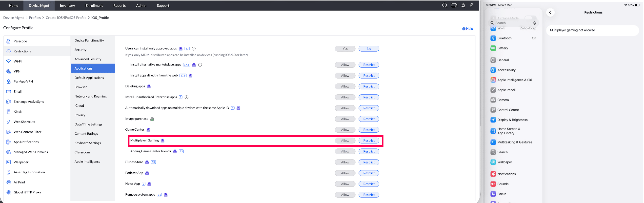Go to Profiles in the breadcrumb
The height and width of the screenshot is (203, 644).
(35, 18)
